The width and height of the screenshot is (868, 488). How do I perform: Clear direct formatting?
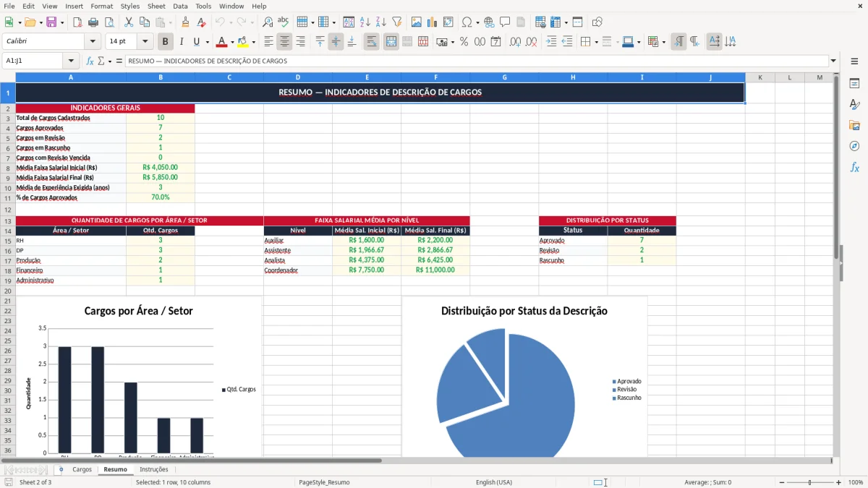coord(201,22)
